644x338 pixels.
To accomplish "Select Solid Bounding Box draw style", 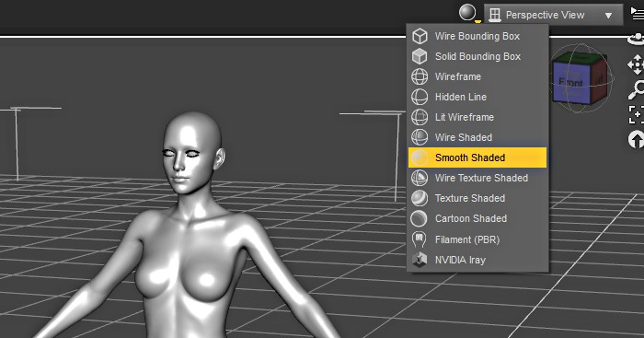I will pos(477,56).
